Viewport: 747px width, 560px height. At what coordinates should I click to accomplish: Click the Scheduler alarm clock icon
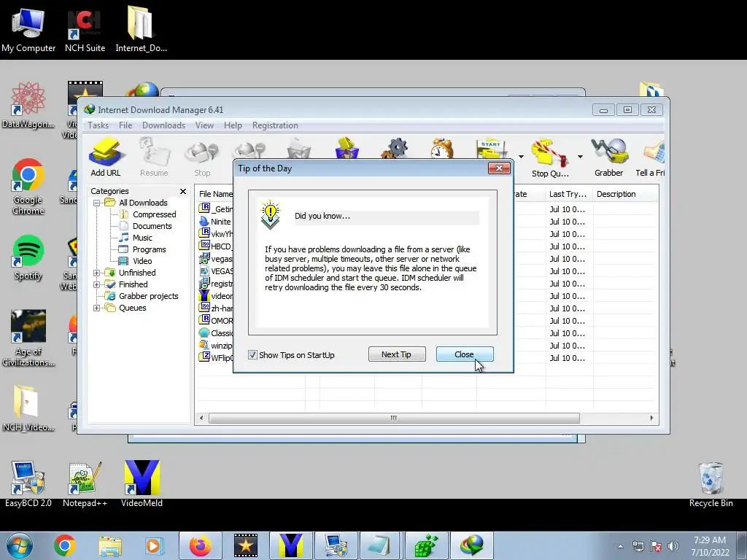(x=441, y=148)
